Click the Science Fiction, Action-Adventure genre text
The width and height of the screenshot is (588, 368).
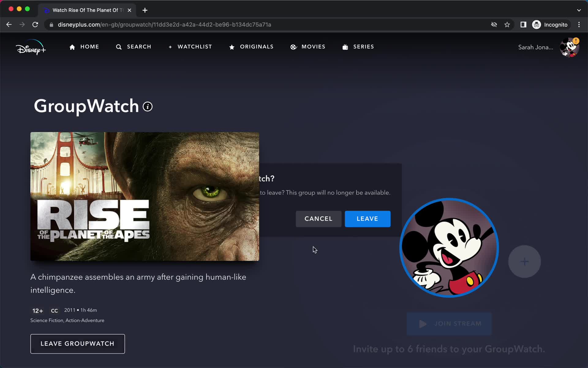pos(67,320)
